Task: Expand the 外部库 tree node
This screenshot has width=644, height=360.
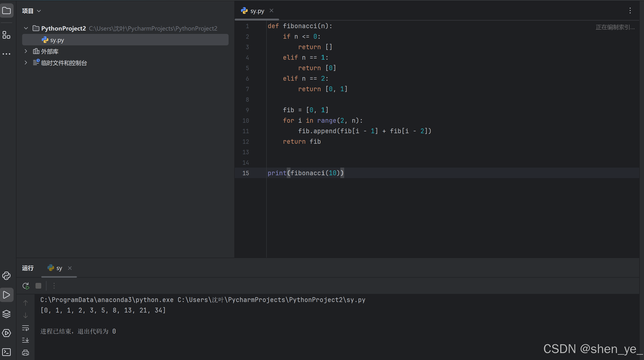Action: (26, 51)
